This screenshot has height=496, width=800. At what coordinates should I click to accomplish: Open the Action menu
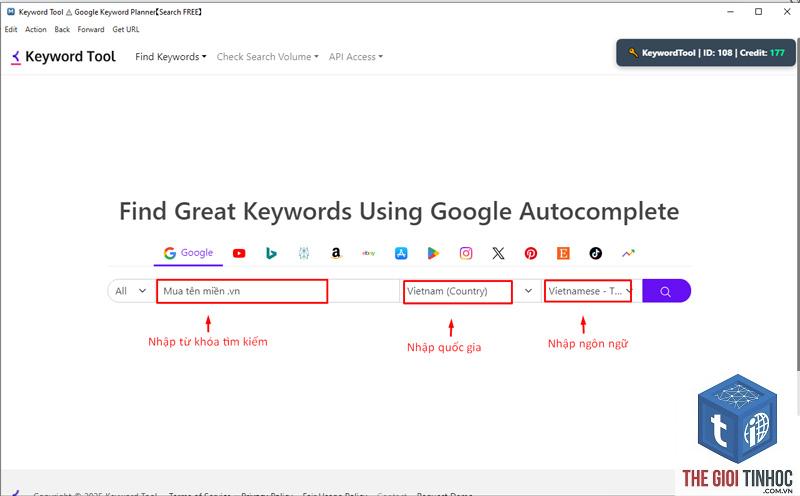(x=36, y=30)
